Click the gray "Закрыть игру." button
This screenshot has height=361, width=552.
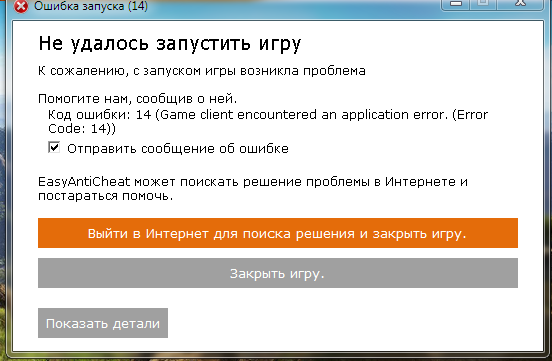[278, 273]
